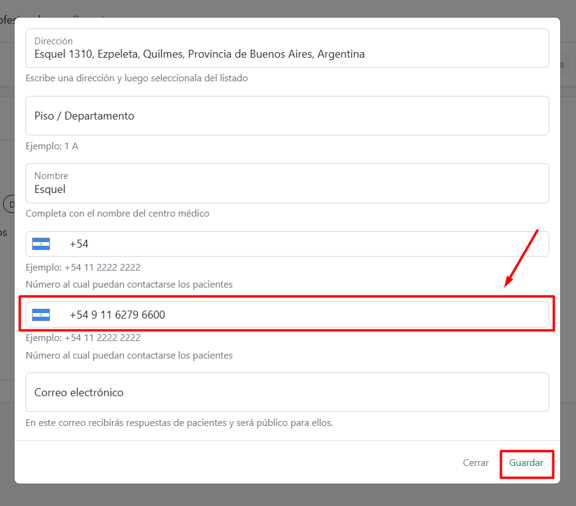The height and width of the screenshot is (506, 576).
Task: Edit the Nombre field containing Esquel
Action: click(x=287, y=183)
